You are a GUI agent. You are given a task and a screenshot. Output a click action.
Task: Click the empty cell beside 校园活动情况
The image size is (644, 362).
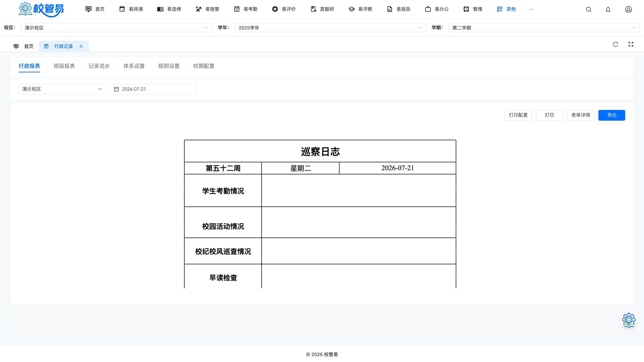359,222
